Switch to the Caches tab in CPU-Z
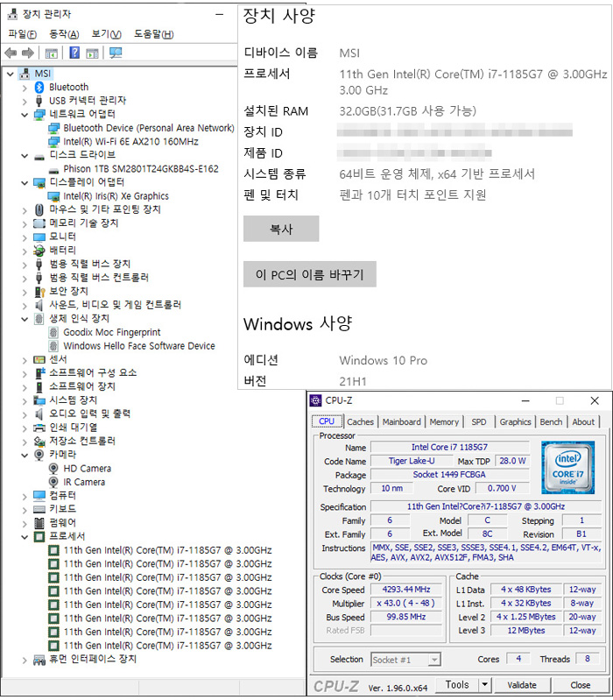This screenshot has width=613, height=700. 360,422
